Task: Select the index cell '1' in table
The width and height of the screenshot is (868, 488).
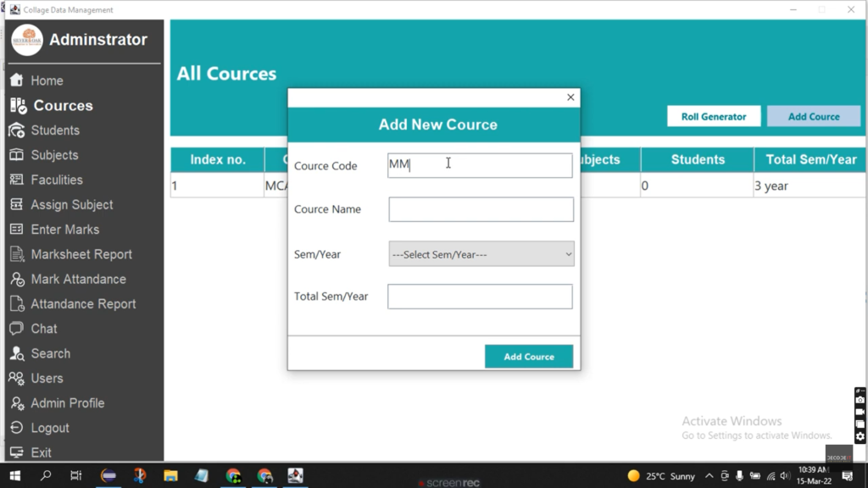Action: (217, 186)
